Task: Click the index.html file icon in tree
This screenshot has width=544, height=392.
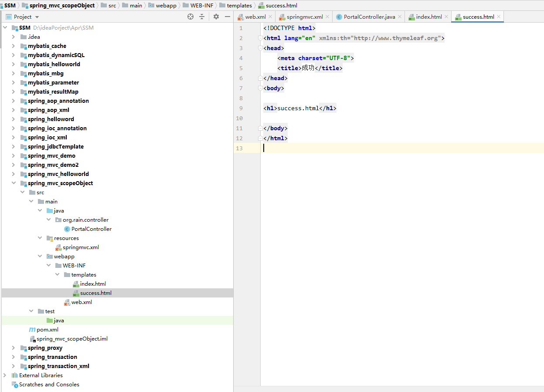Action: point(76,284)
